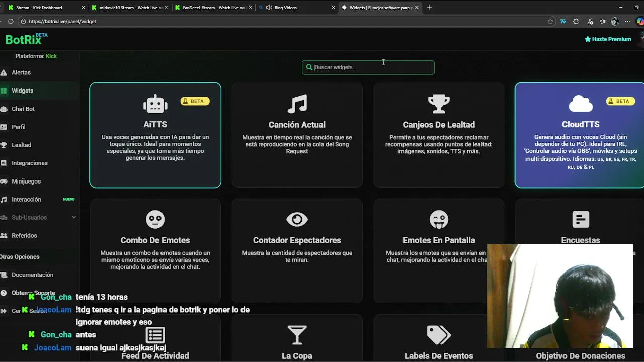Viewport: 644px width, 362px height.
Task: Open the browser favorites list icon
Action: (602, 21)
